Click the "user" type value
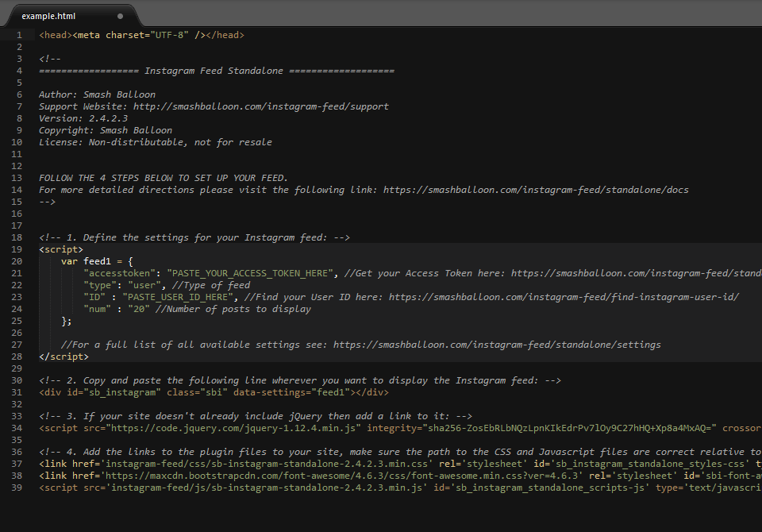 click(x=144, y=285)
